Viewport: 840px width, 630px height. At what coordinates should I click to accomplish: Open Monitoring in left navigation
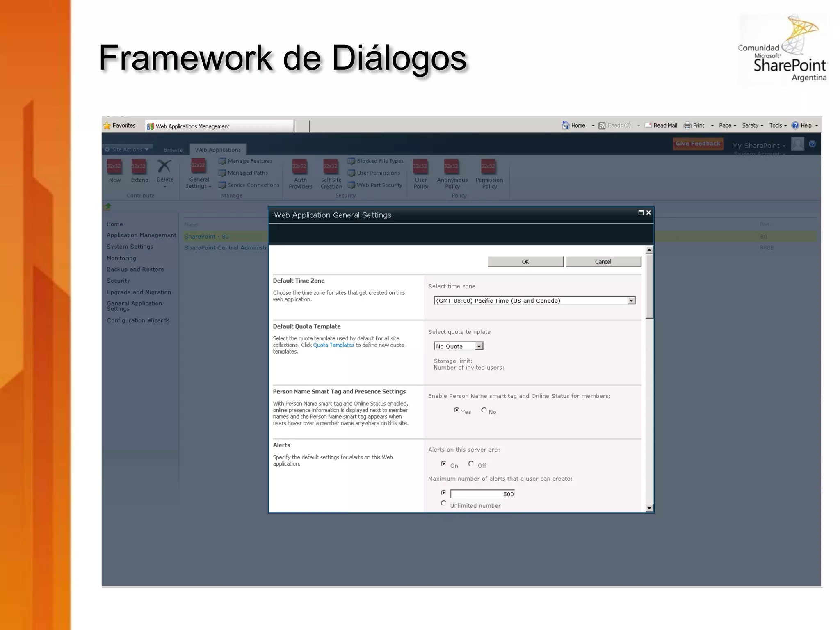(121, 258)
